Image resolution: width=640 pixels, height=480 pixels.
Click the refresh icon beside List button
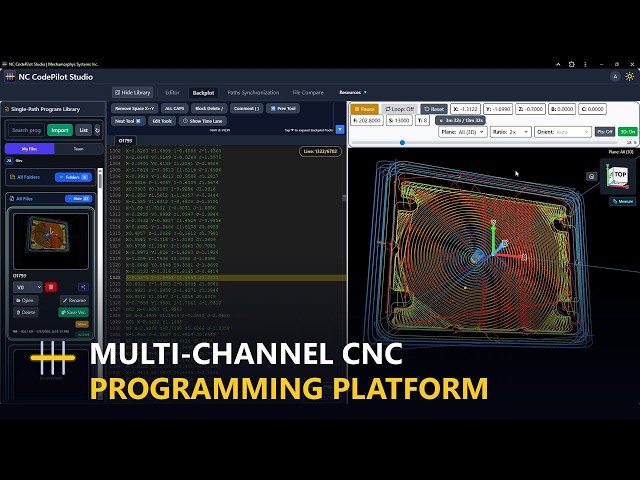click(x=97, y=130)
